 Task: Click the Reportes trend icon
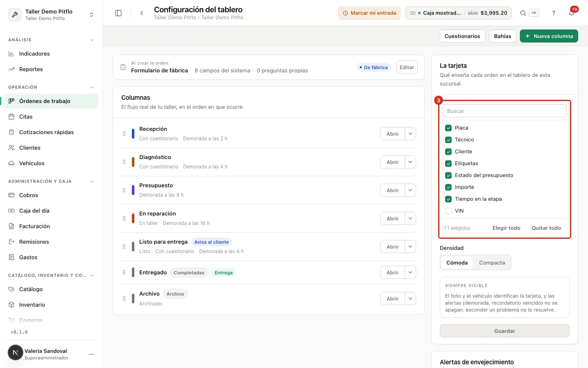[x=11, y=69]
